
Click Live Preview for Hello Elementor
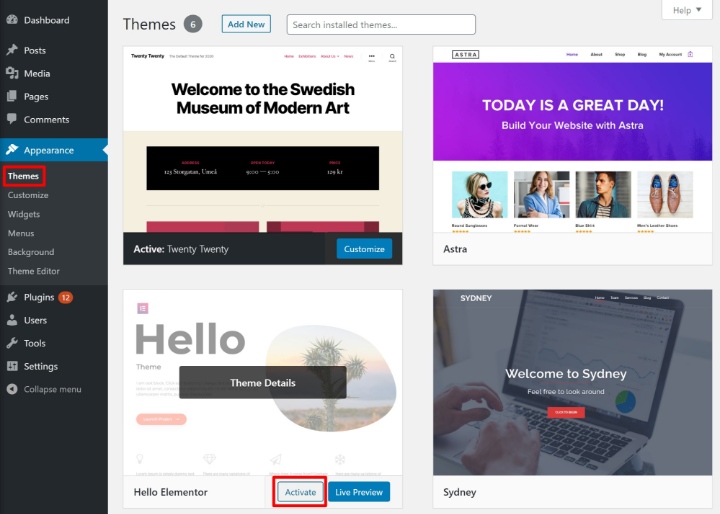[359, 492]
